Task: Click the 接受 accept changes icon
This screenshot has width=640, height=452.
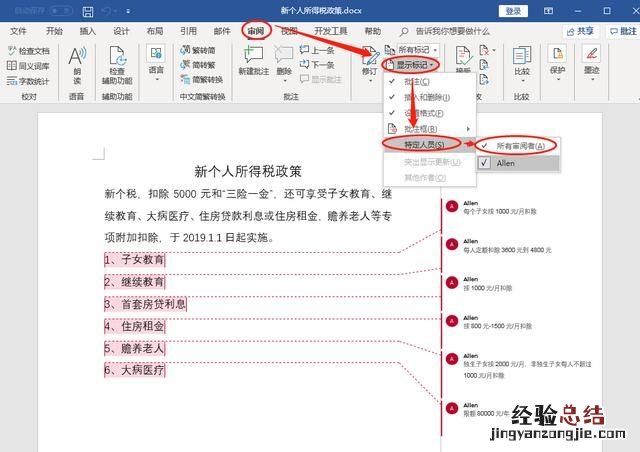Action: pos(463,55)
